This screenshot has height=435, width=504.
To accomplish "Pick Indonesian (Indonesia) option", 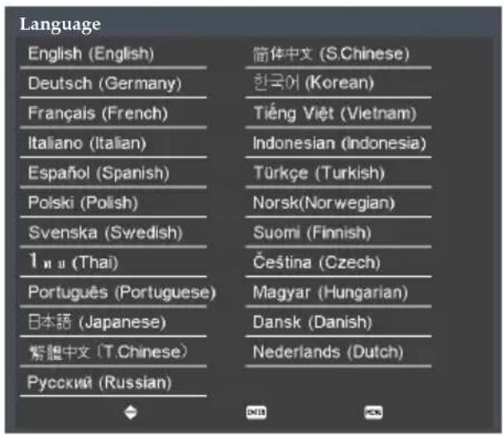I will coord(339,143).
